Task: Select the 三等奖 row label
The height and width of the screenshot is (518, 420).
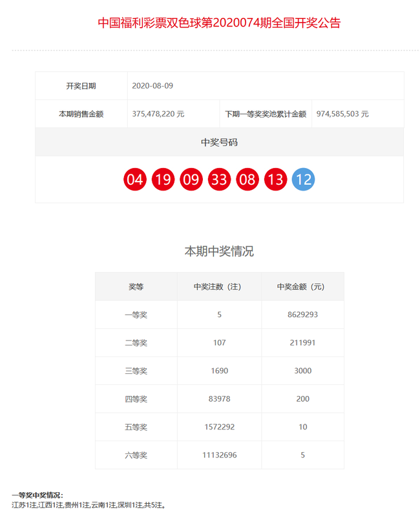Action: pos(136,371)
